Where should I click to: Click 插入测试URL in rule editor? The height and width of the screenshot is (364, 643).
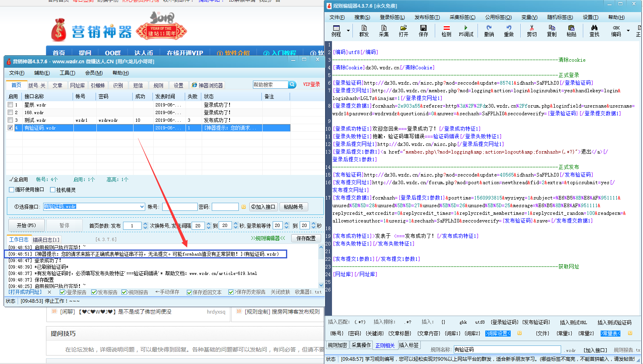[x=573, y=322]
